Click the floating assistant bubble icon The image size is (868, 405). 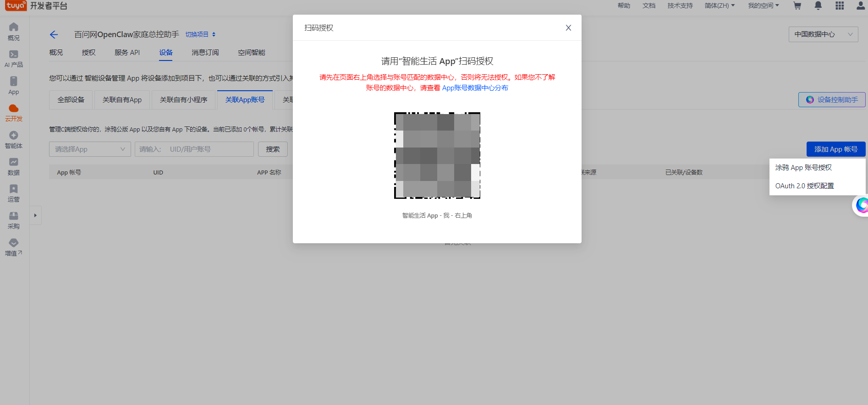tap(861, 205)
